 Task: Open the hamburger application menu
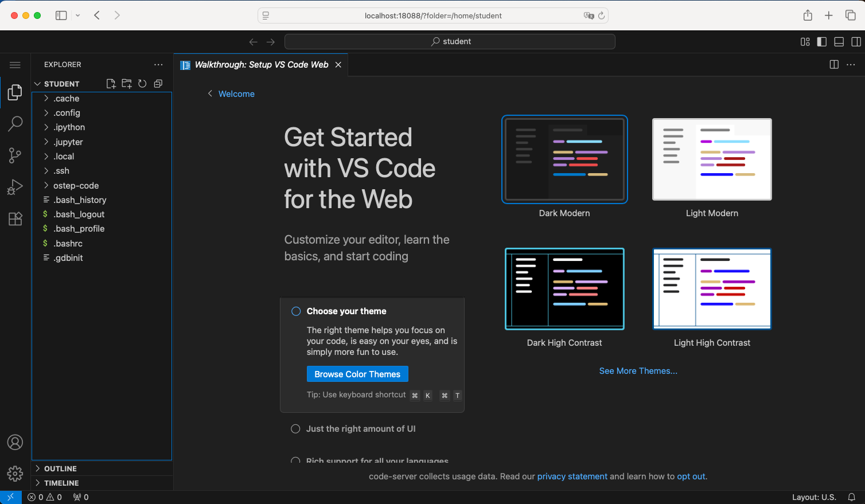(x=15, y=65)
